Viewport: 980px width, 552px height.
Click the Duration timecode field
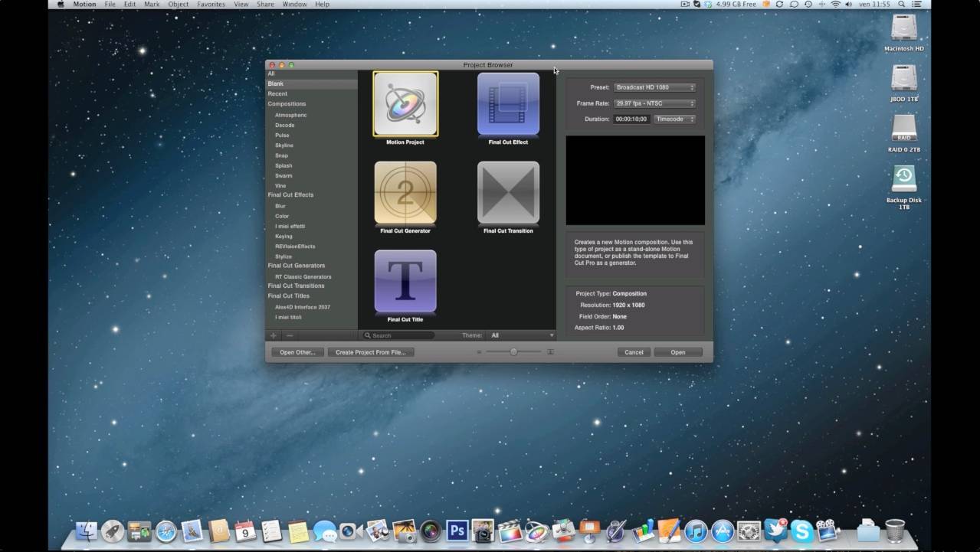tap(631, 119)
